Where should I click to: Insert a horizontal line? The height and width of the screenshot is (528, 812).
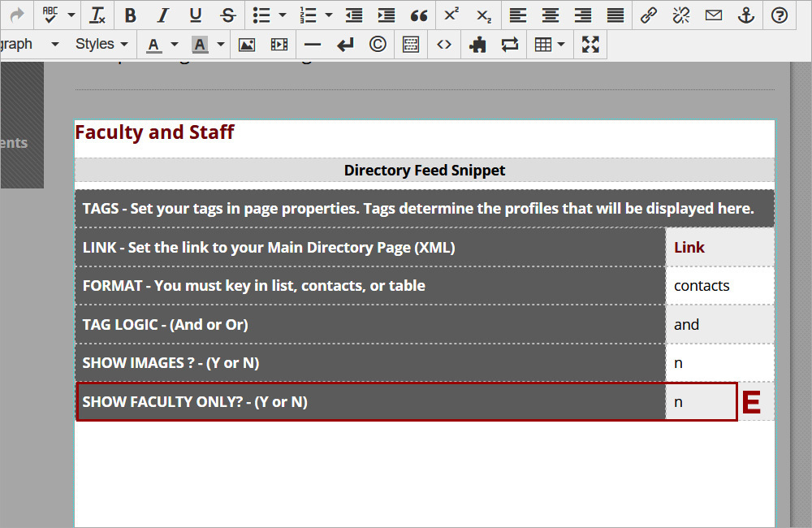coord(313,44)
